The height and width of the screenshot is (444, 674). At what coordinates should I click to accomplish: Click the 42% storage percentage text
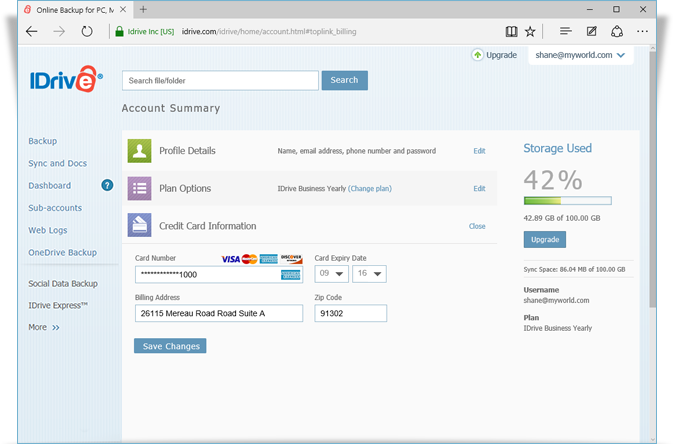553,180
